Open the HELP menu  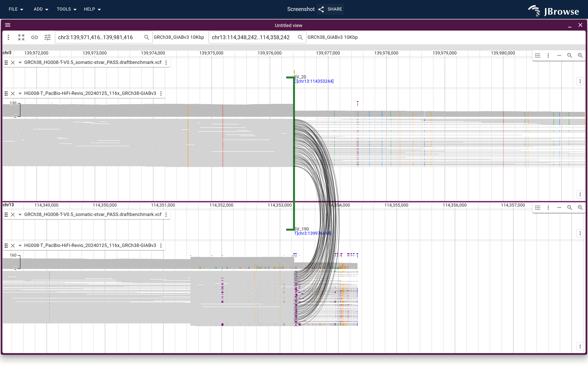(92, 9)
